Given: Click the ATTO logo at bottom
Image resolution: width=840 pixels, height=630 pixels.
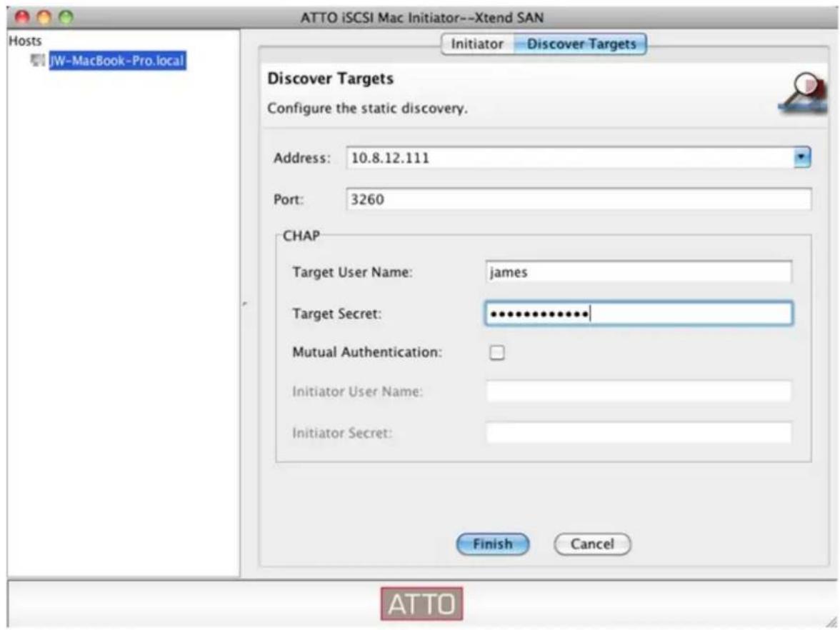Looking at the screenshot, I should (x=421, y=604).
